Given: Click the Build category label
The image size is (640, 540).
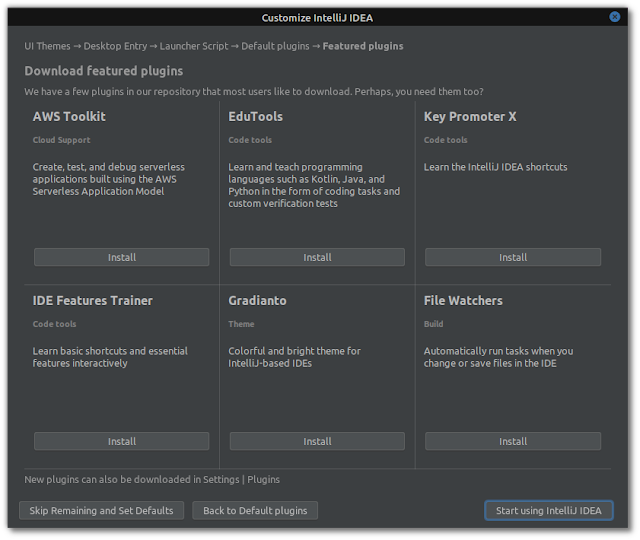Looking at the screenshot, I should (x=433, y=324).
